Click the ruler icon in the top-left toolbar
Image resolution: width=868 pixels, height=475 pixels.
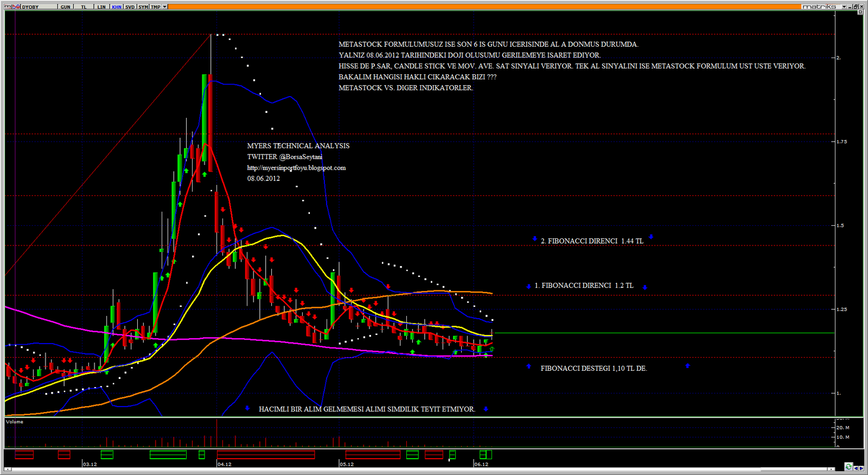(8, 7)
